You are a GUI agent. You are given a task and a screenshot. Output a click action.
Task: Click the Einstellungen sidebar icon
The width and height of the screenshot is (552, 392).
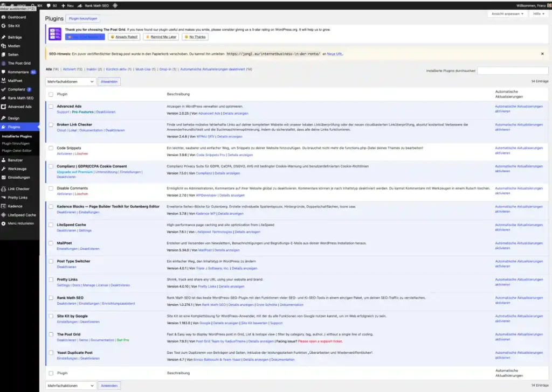tap(4, 178)
